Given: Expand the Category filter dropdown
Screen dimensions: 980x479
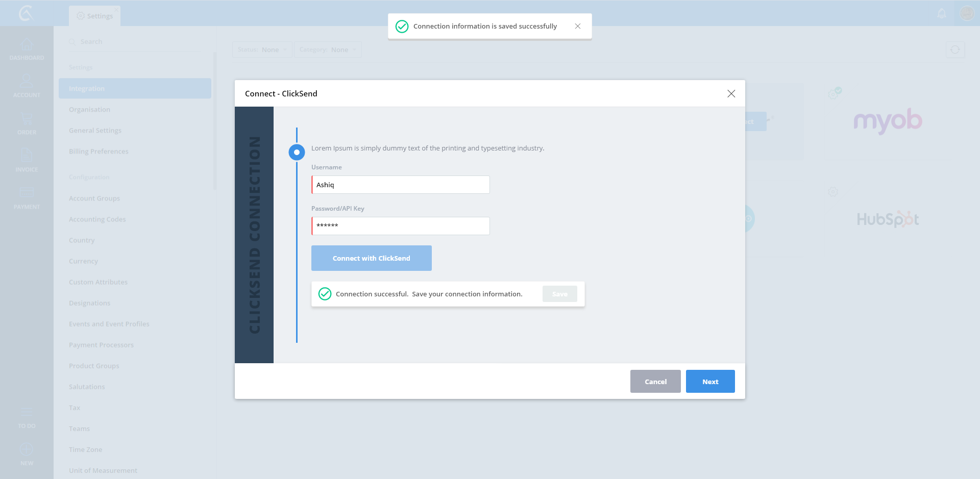Looking at the screenshot, I should (328, 49).
